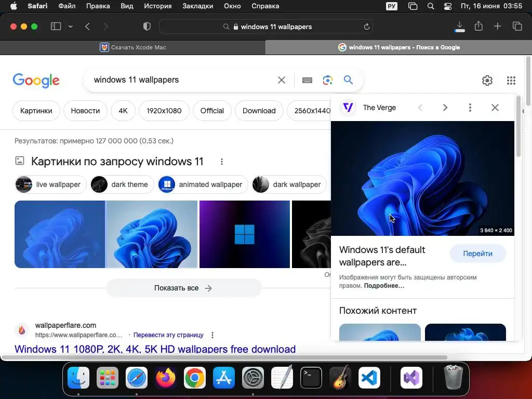The width and height of the screenshot is (532, 399).
Task: Open the first Похожий контент thumbnail
Action: 380,332
